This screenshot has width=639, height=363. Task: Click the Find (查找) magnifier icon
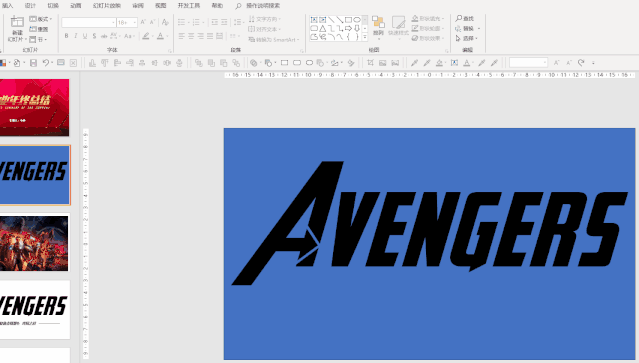(458, 18)
